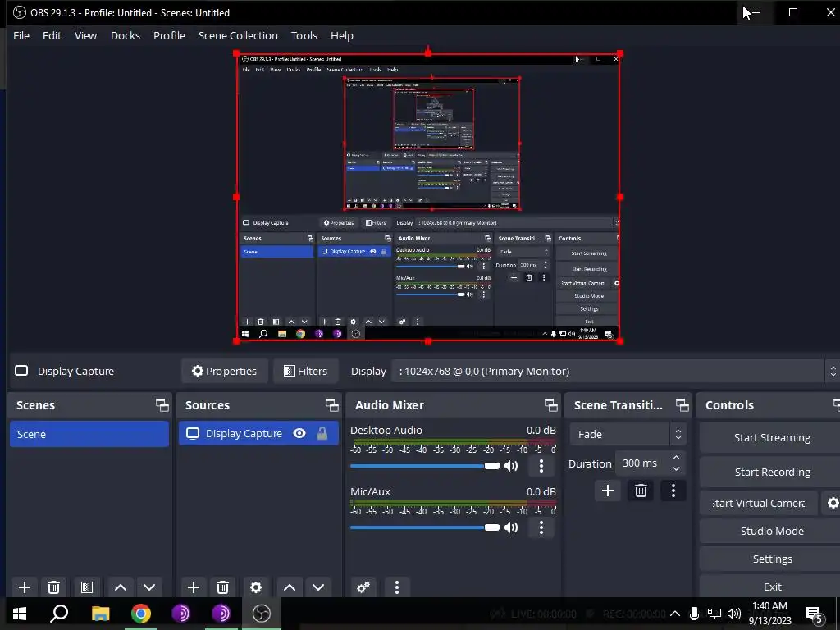This screenshot has width=840, height=630.
Task: Undock the Sources panel
Action: [x=331, y=405]
